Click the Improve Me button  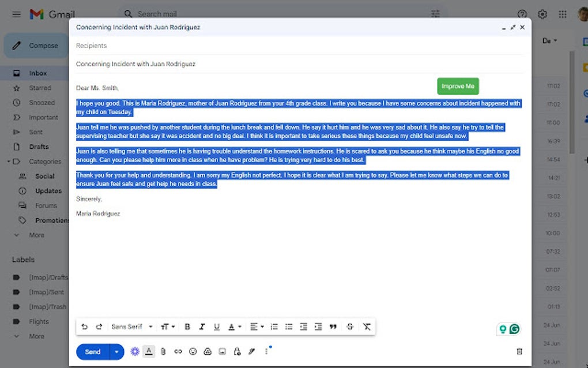[x=458, y=86]
